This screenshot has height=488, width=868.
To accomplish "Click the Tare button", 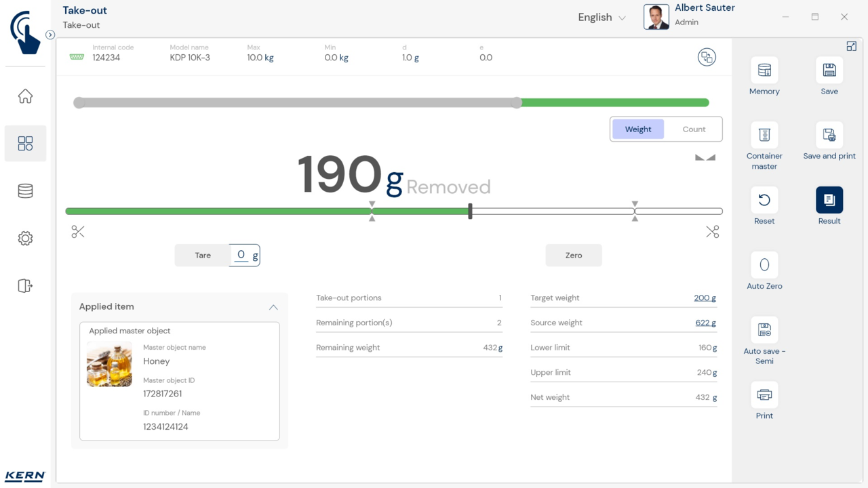I will 203,256.
